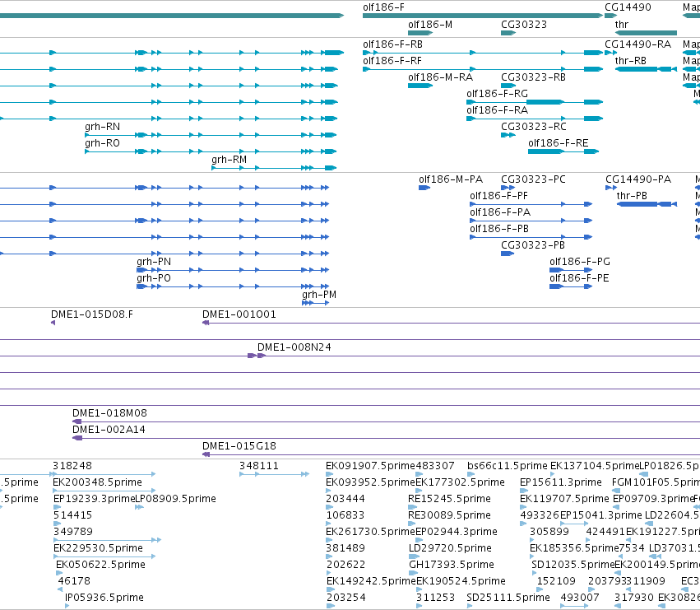Select the thr gene label
Screen dimensions: 700x610
pyautogui.click(x=621, y=25)
